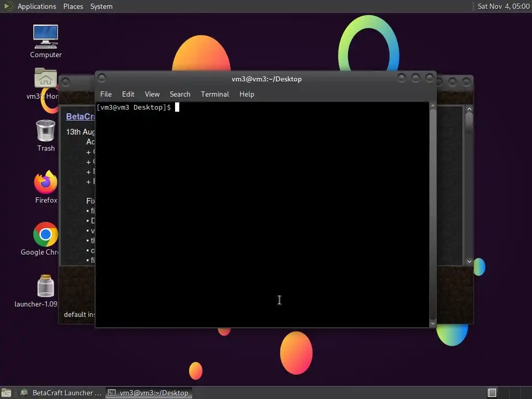The height and width of the screenshot is (399, 532).
Task: Minimize the terminal window
Action: coord(402,78)
